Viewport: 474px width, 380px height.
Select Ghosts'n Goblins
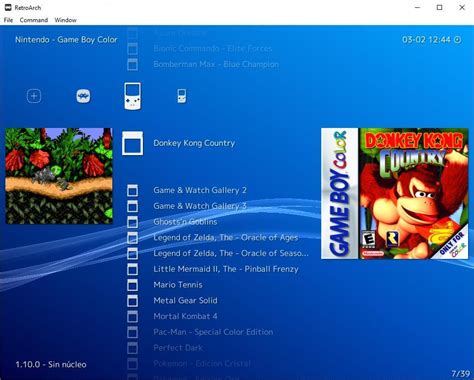pos(185,222)
